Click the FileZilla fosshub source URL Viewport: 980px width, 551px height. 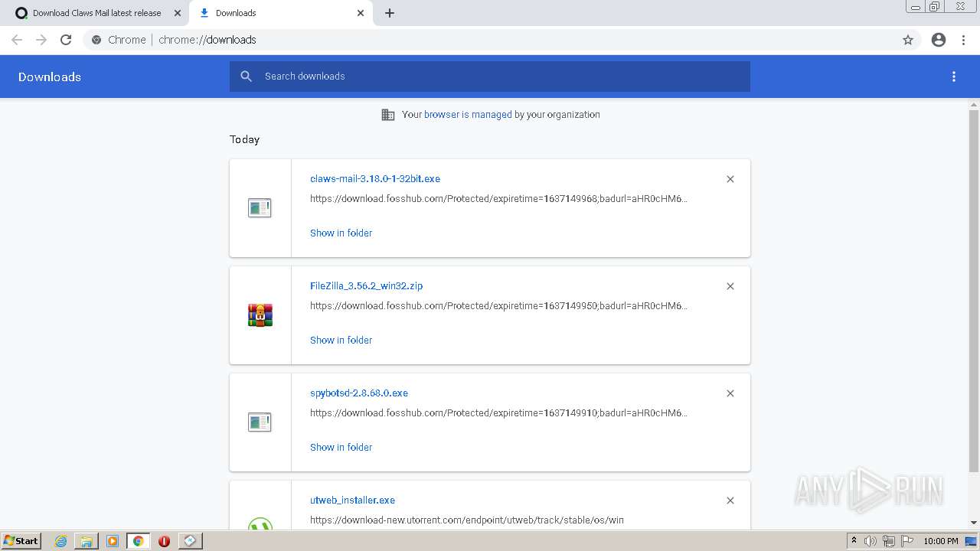pyautogui.click(x=498, y=306)
